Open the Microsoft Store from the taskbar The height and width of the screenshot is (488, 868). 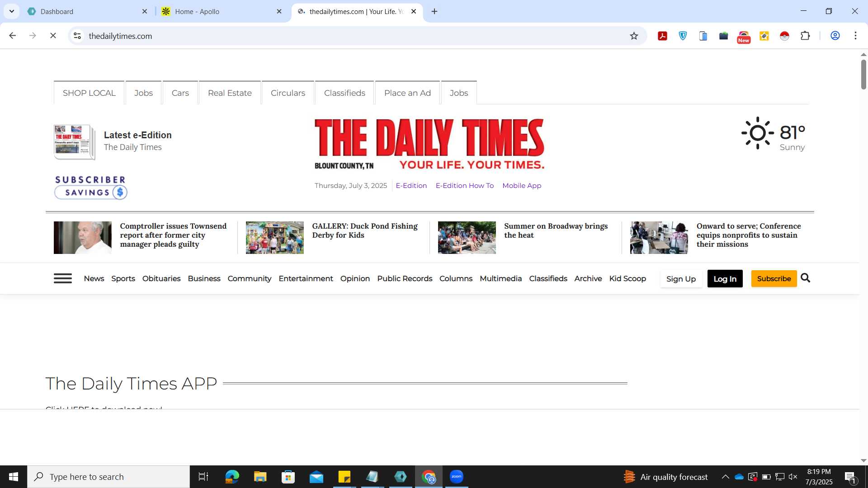[x=288, y=477]
